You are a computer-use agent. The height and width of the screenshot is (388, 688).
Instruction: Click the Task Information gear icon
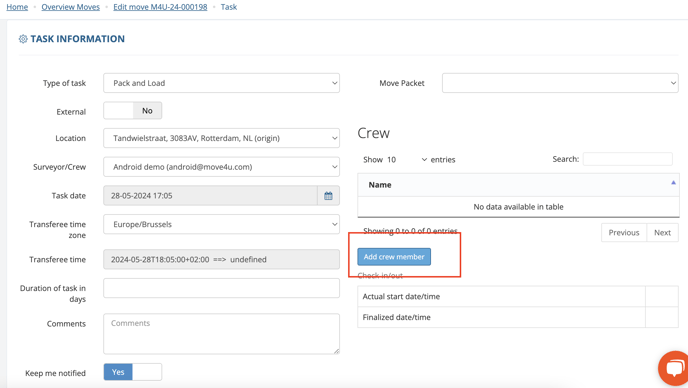(23, 39)
